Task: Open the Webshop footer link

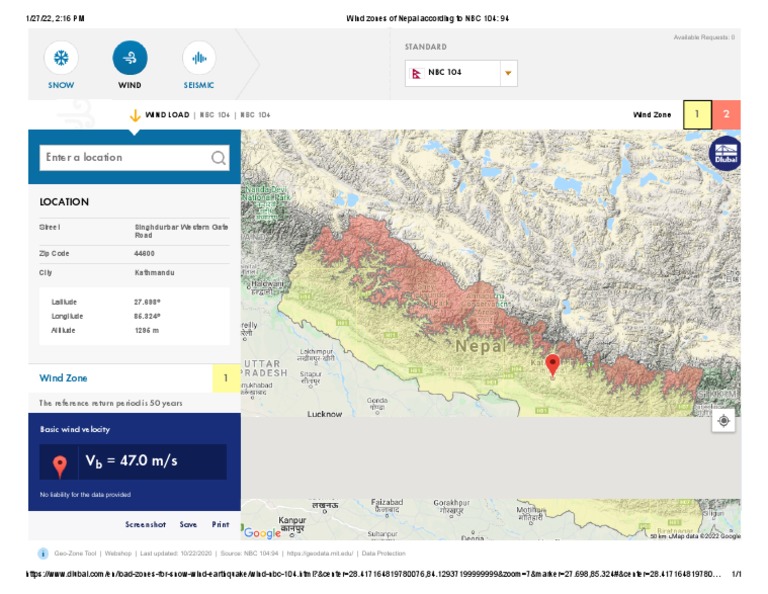Action: click(119, 553)
